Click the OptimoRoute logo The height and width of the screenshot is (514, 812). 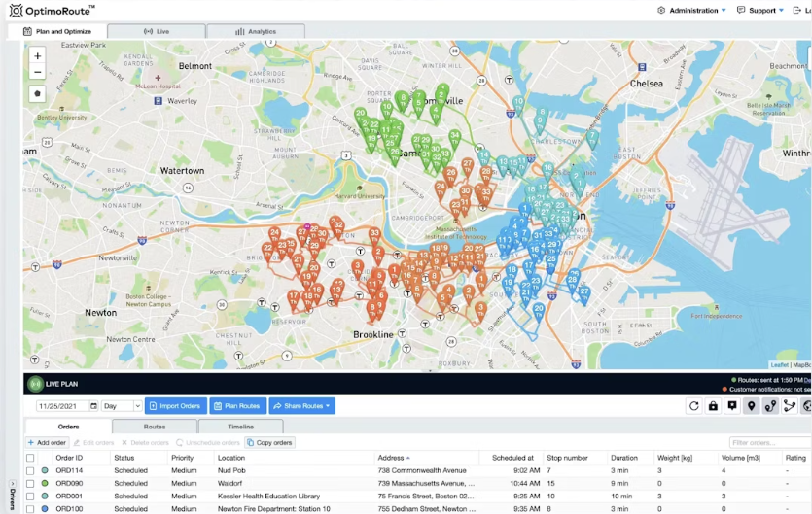point(53,11)
